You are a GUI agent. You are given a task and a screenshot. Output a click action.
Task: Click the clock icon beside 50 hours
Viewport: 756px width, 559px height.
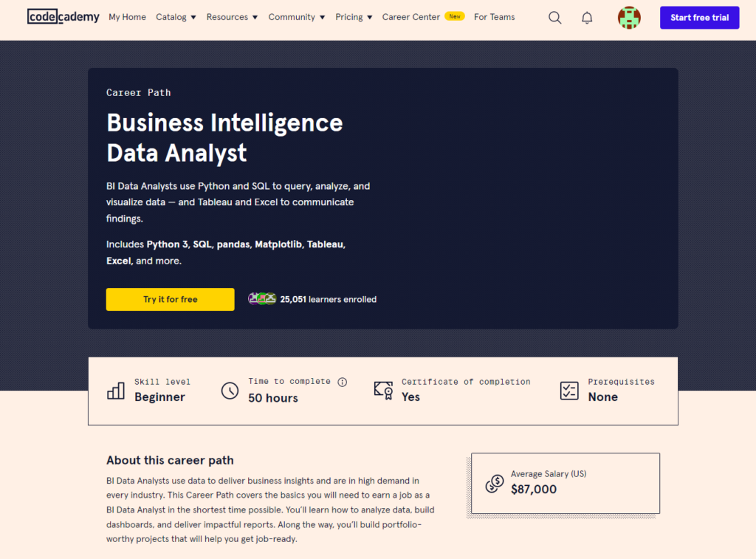tap(230, 390)
